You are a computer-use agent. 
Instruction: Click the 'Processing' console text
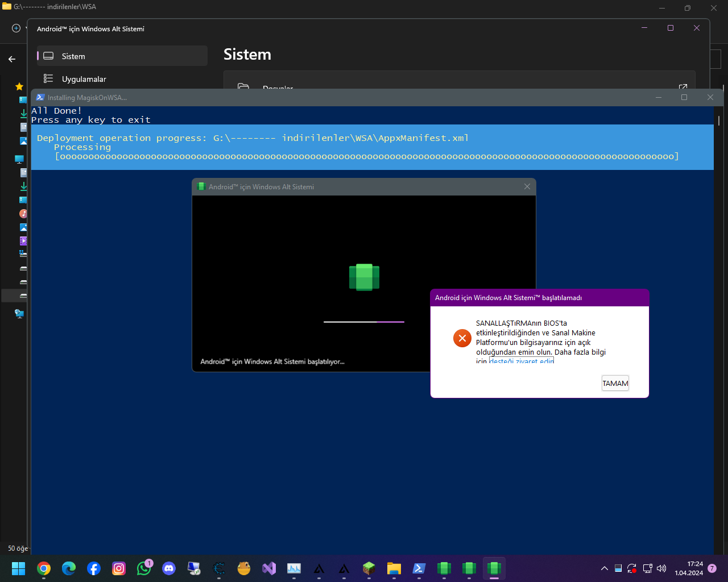(x=82, y=147)
